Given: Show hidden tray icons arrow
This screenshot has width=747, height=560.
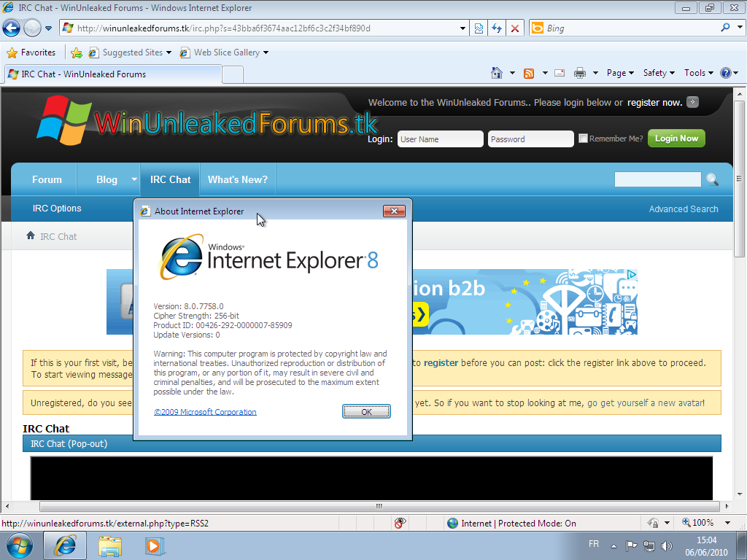Looking at the screenshot, I should point(614,546).
